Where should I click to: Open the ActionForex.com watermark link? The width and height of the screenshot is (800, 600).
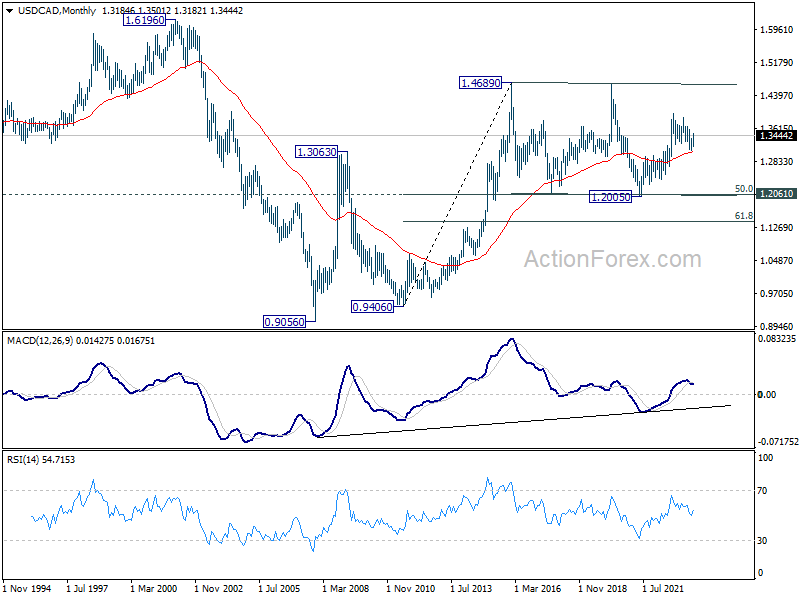pyautogui.click(x=612, y=260)
